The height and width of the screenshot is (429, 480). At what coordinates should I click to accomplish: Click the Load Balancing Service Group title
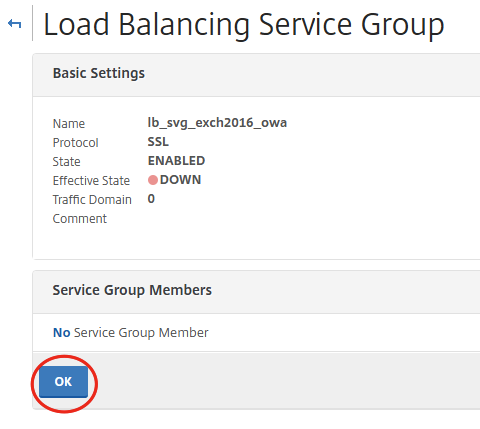pyautogui.click(x=244, y=24)
